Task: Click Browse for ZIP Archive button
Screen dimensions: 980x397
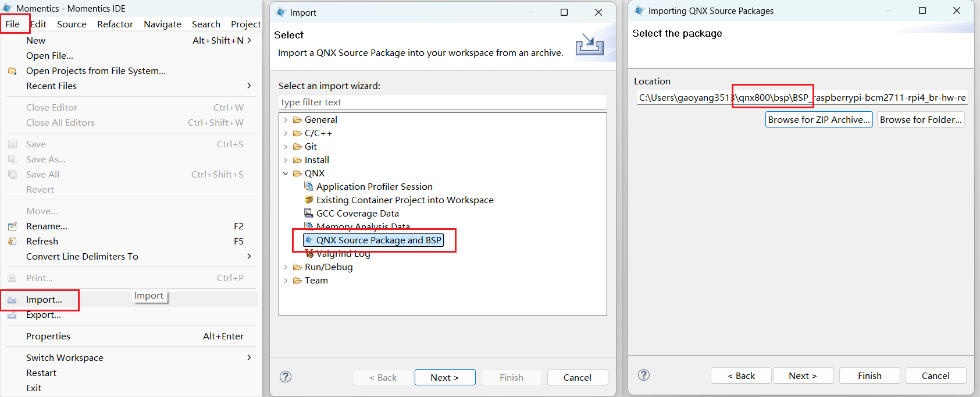Action: (819, 120)
